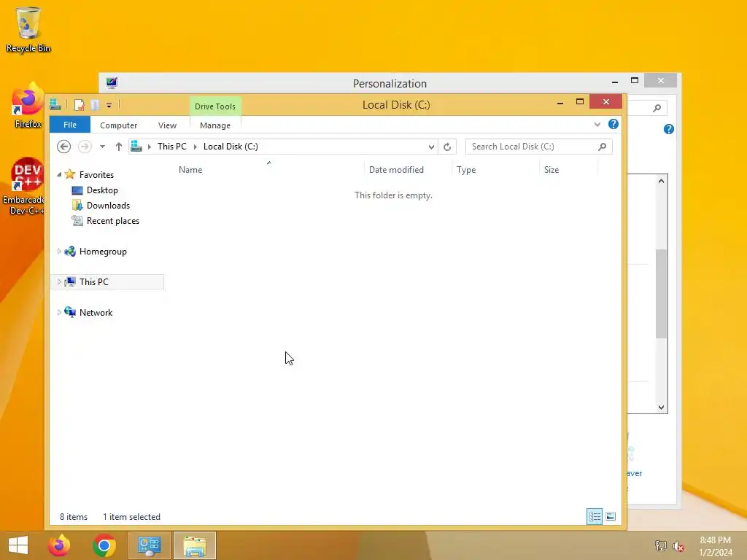Open the Windows Start button

[x=18, y=545]
